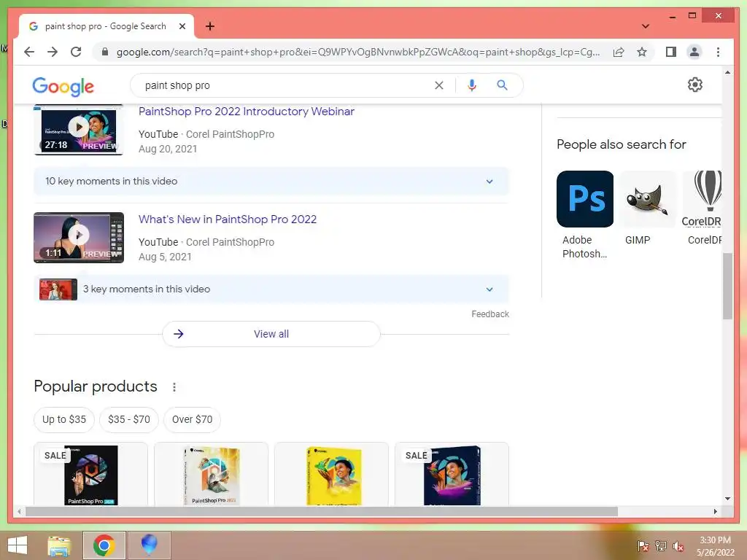747x560 pixels.
Task: Click scroll up arrow on scrollbar
Action: tap(727, 72)
